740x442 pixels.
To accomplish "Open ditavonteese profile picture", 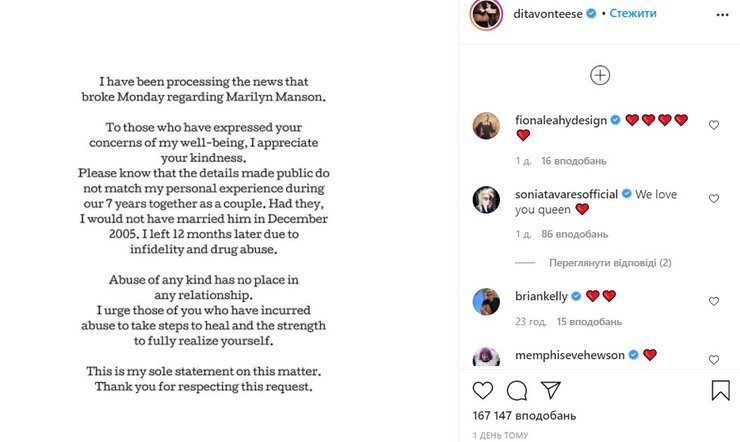I will coord(487,14).
